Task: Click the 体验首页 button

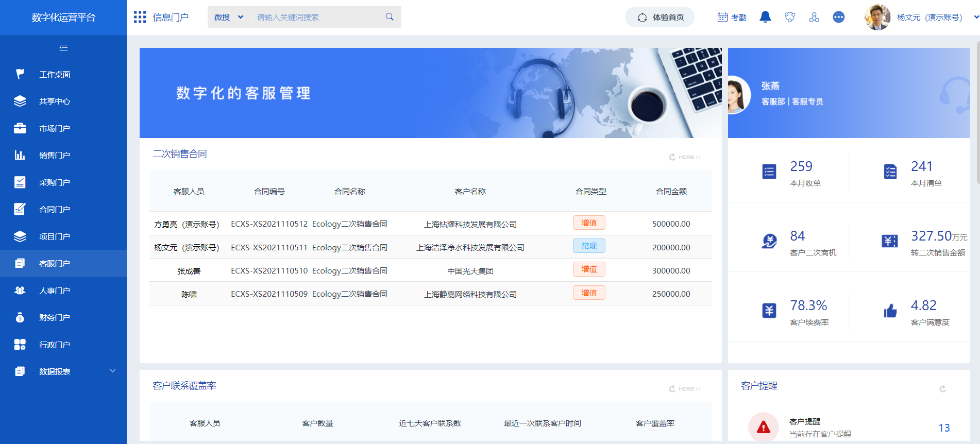Action: 660,17
